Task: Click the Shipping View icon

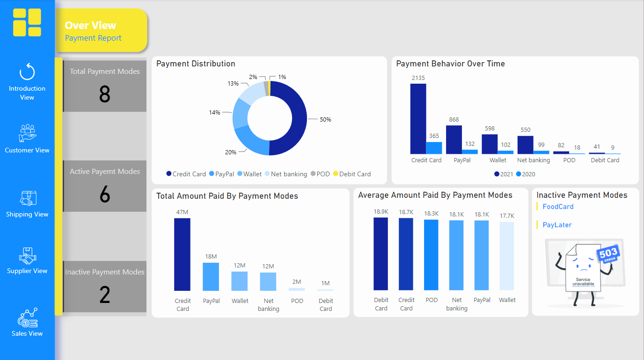Action: [x=27, y=198]
